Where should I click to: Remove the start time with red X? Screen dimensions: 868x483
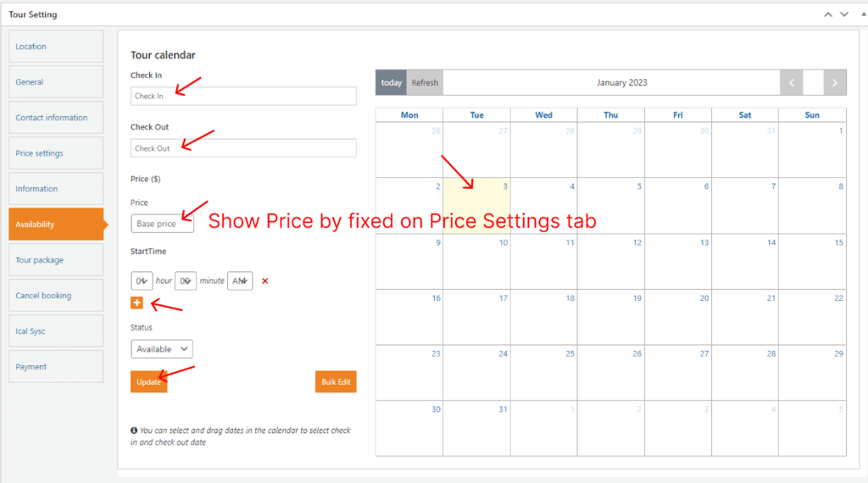264,280
